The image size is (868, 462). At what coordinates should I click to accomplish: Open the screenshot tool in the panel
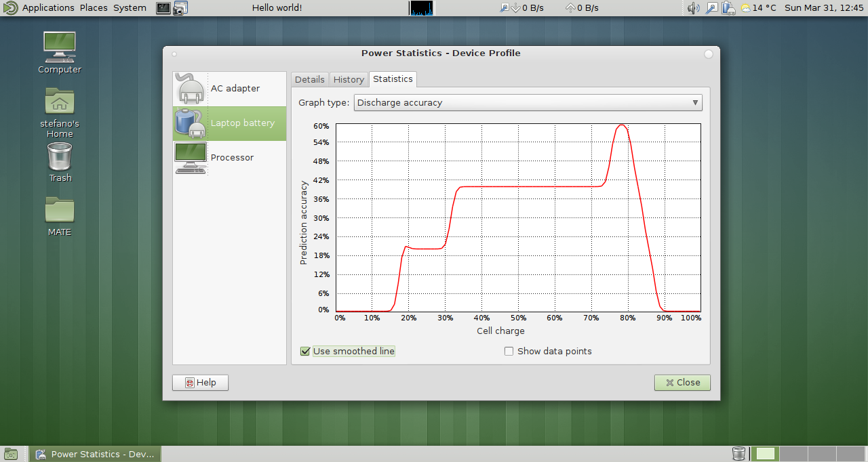180,8
